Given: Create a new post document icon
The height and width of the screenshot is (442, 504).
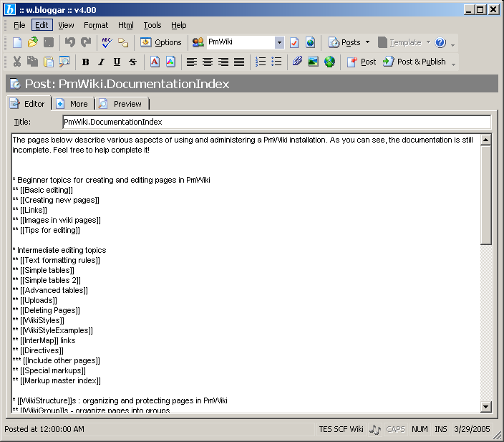Looking at the screenshot, I should (x=16, y=42).
